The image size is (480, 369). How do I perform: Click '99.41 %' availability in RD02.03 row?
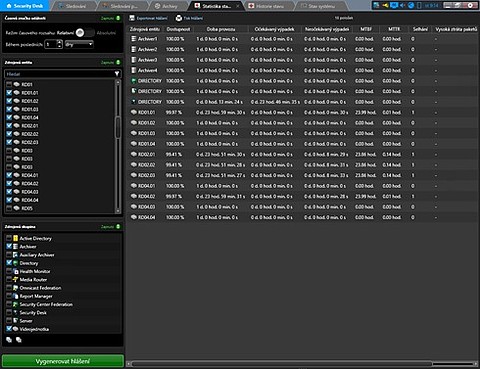(x=174, y=175)
